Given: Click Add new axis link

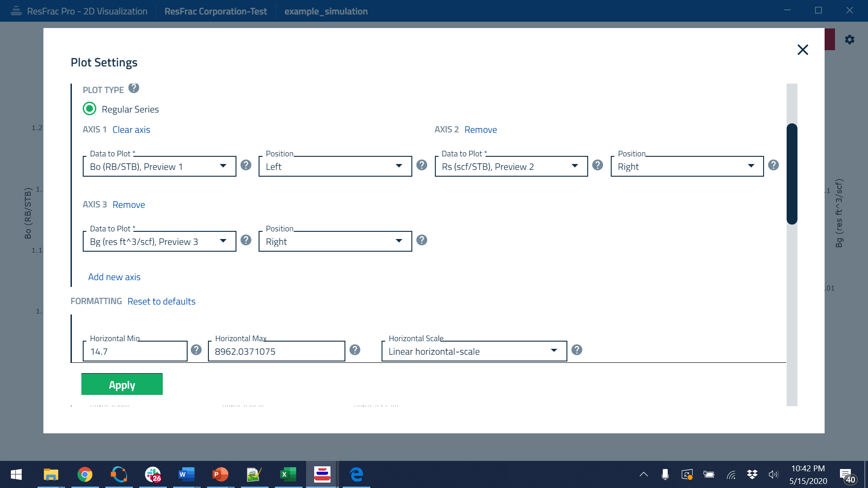Looking at the screenshot, I should (114, 277).
